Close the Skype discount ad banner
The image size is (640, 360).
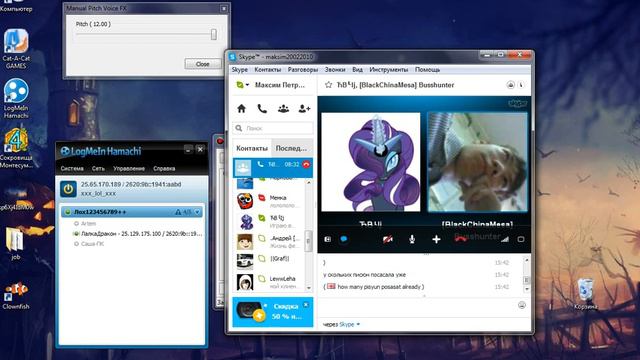[x=306, y=304]
